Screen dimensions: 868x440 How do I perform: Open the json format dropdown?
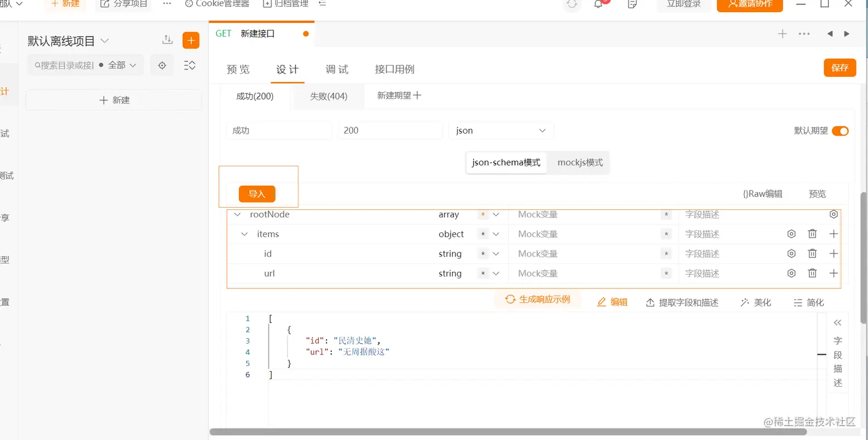coord(501,131)
